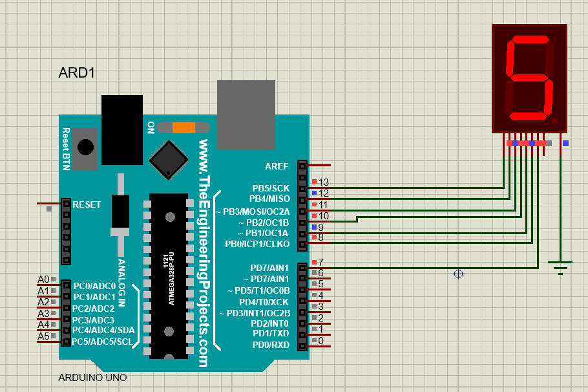Screen dimensions: 588x392
Task: Select the ARD1 component reference label
Action: tap(76, 73)
